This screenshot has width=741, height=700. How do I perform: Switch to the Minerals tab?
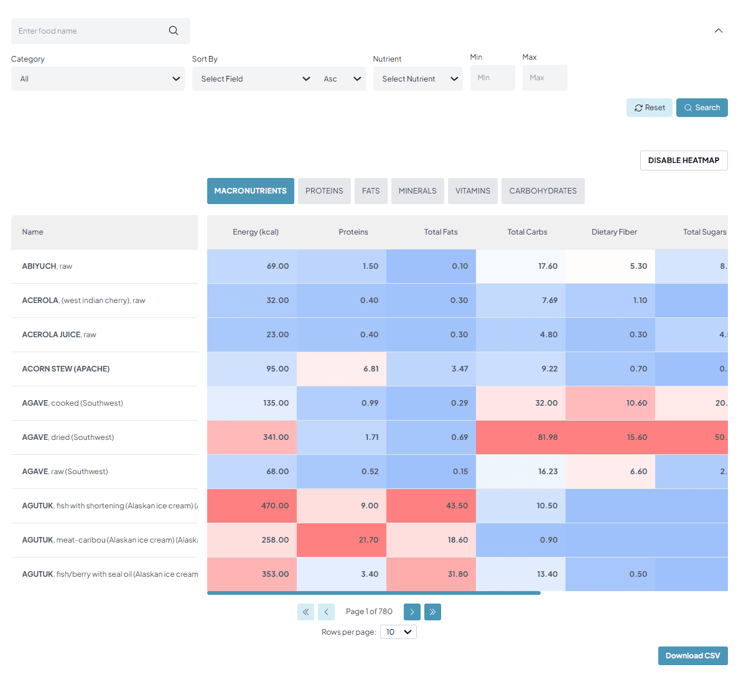tap(417, 192)
